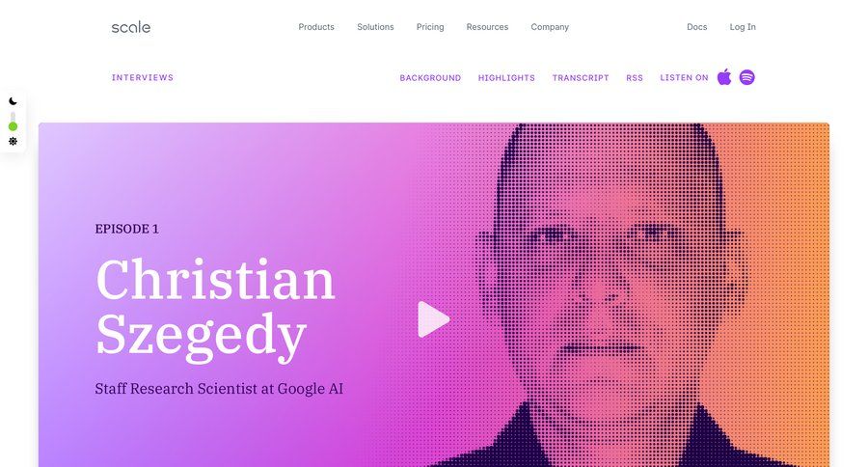Screen dimensions: 868x467
Task: Click the dark mode moon icon
Action: (13, 101)
